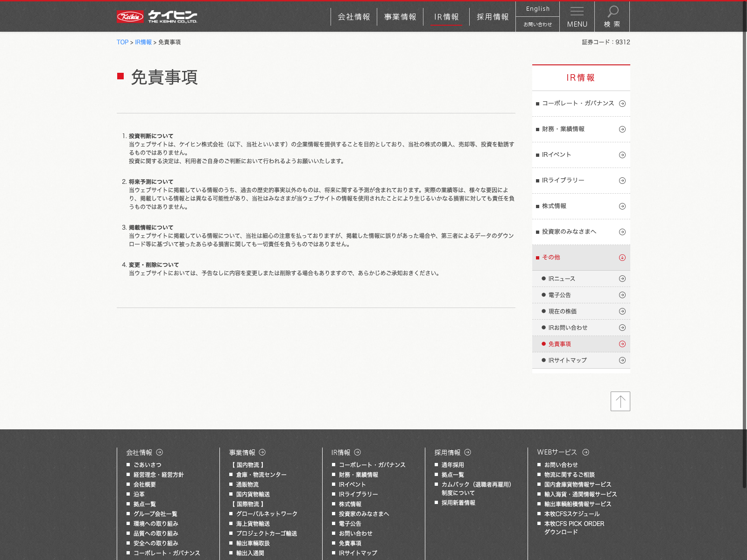Open IRニュース in the sidebar submenu
Viewport: 747px width, 560px height.
(562, 279)
